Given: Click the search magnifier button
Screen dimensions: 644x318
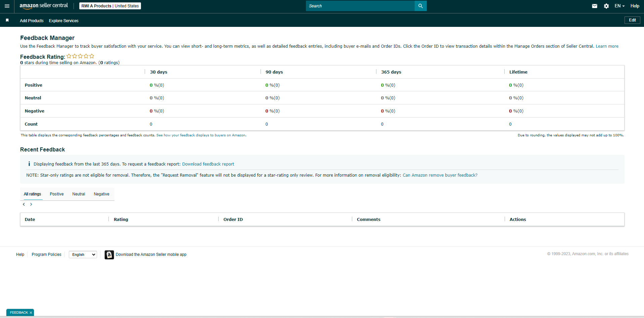Looking at the screenshot, I should pos(420,6).
